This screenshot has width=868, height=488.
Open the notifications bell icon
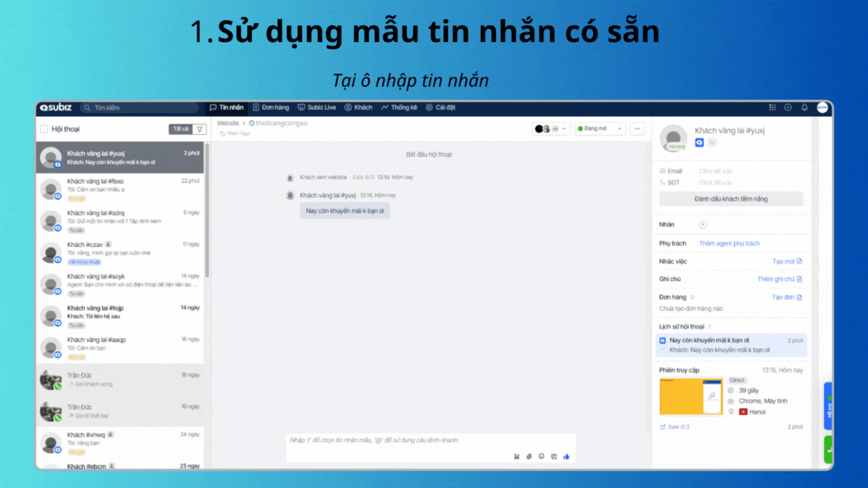pos(804,108)
